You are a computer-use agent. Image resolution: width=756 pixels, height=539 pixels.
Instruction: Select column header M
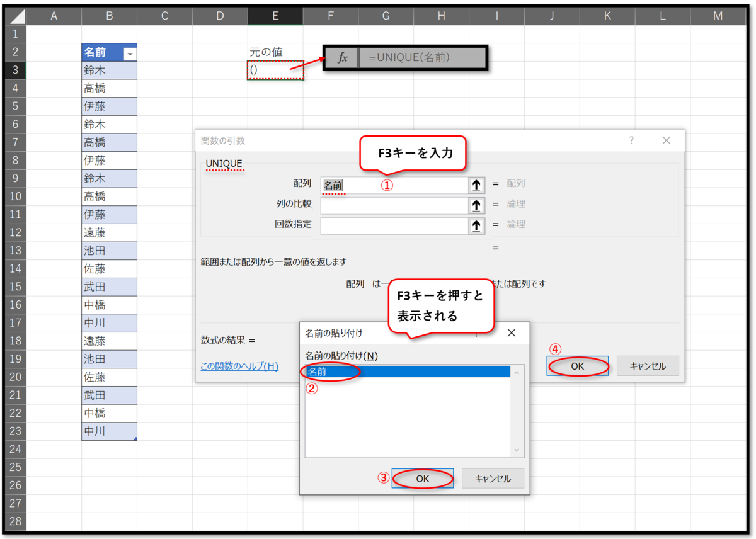(718, 16)
